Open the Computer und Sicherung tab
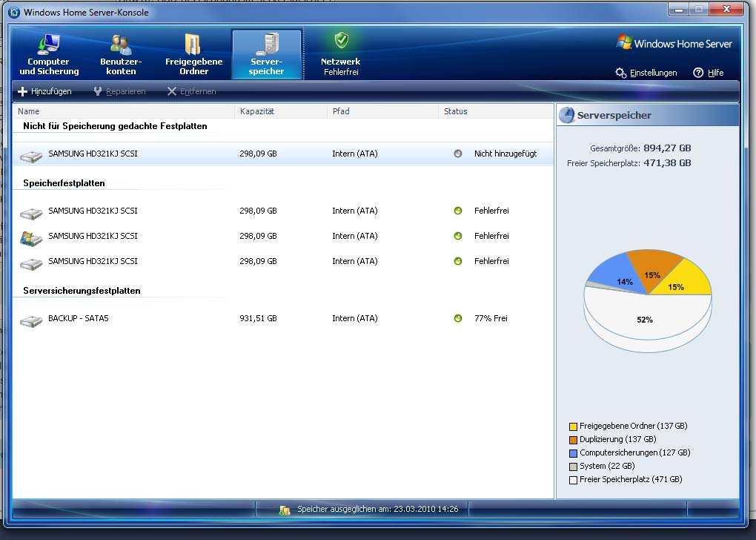756x540 pixels. click(49, 55)
